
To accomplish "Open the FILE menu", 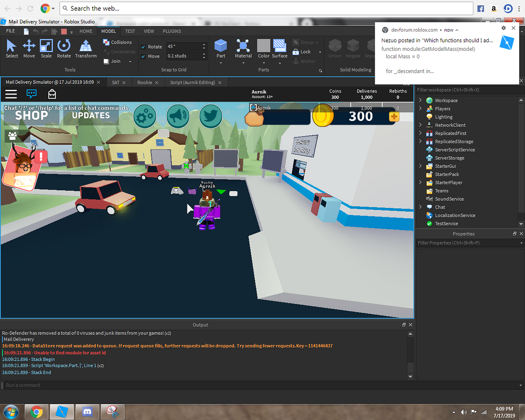I will click(x=10, y=31).
